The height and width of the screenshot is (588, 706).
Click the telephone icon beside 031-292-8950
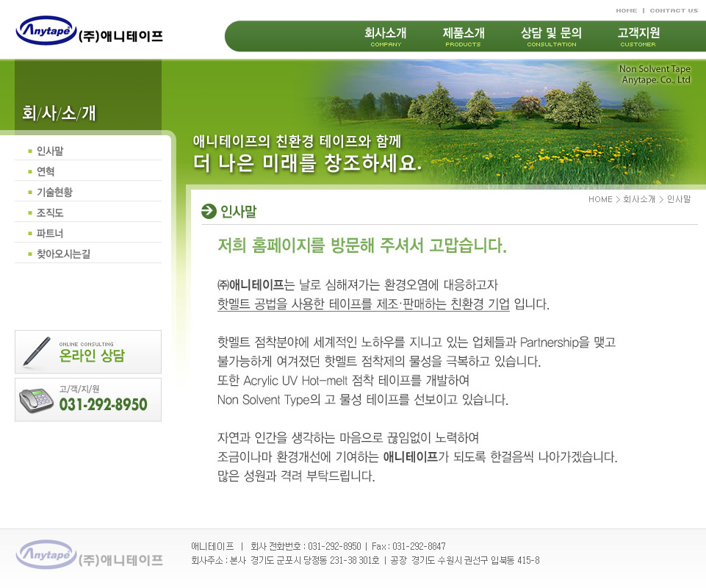[x=37, y=400]
